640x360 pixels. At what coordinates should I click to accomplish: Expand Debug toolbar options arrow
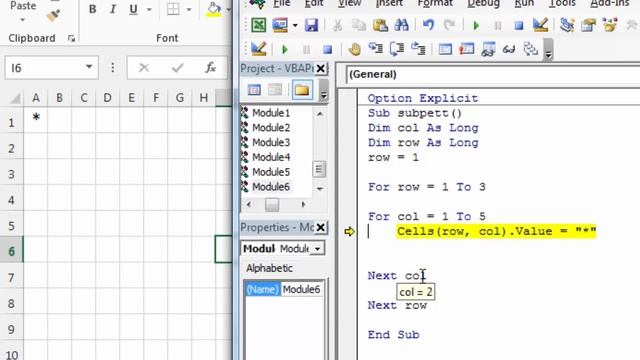coord(549,49)
